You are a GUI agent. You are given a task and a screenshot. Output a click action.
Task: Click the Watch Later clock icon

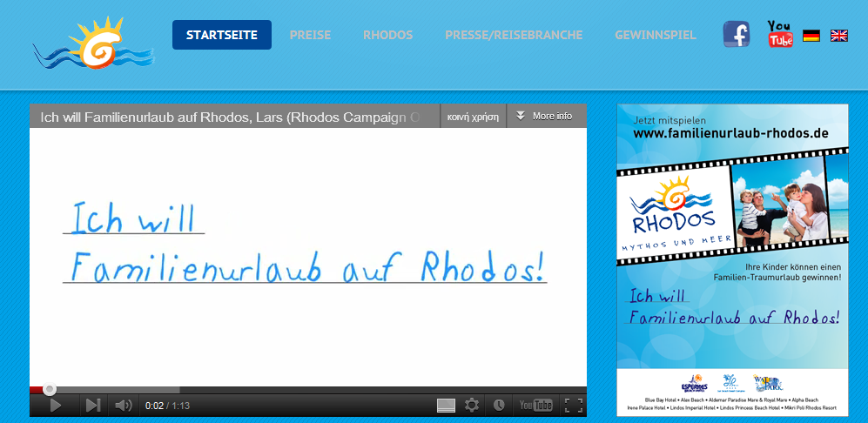click(499, 405)
